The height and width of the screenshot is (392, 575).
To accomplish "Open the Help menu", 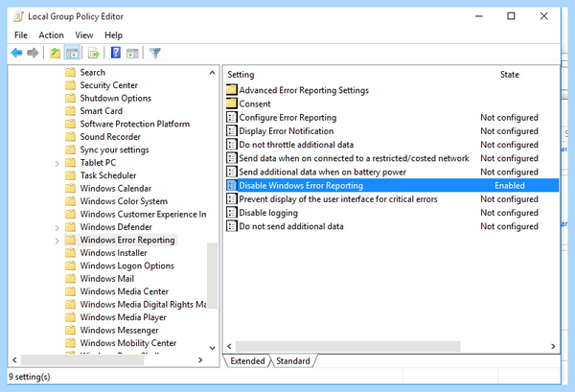I will click(113, 35).
